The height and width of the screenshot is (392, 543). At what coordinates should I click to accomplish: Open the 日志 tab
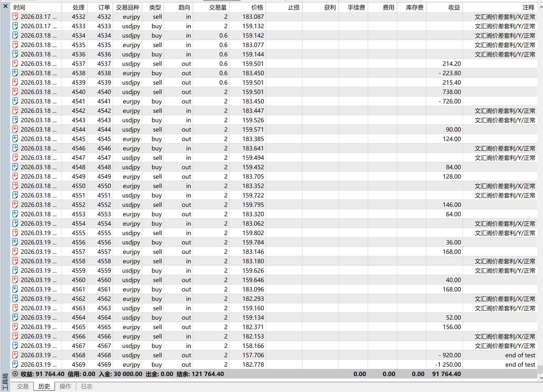(x=87, y=386)
